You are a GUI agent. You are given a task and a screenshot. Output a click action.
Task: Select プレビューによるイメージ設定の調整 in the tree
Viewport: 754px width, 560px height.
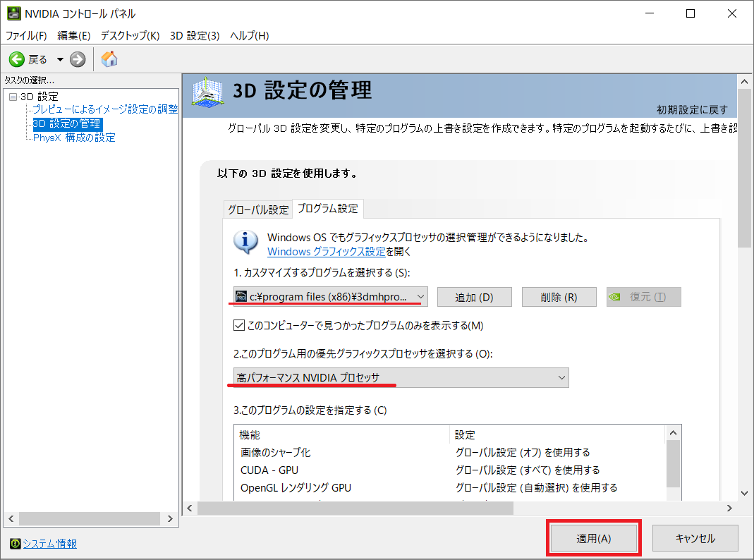(x=105, y=109)
